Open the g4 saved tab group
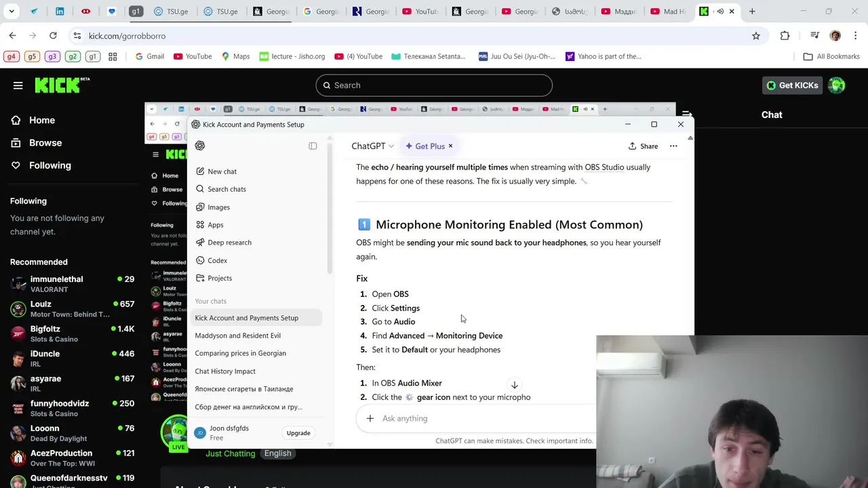The image size is (868, 488). pyautogui.click(x=12, y=56)
